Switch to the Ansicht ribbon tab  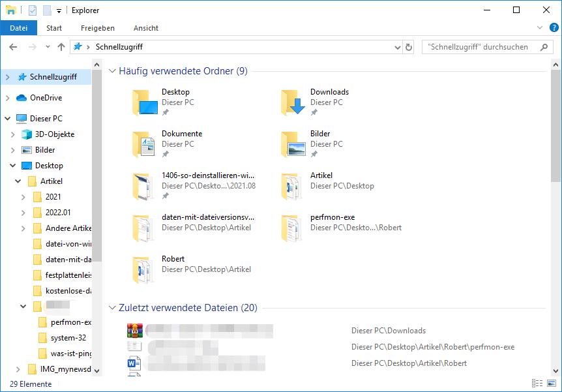click(x=145, y=28)
